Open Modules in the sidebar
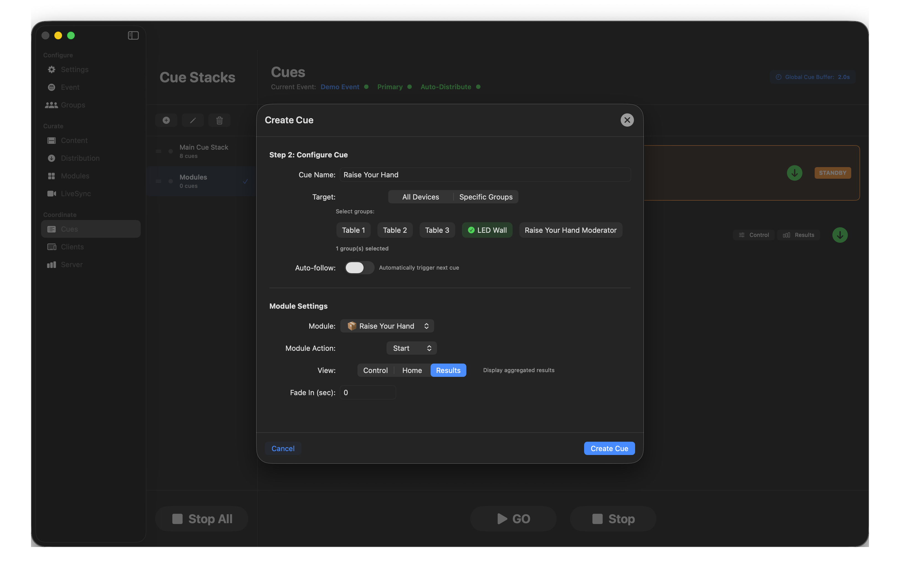 [91, 176]
